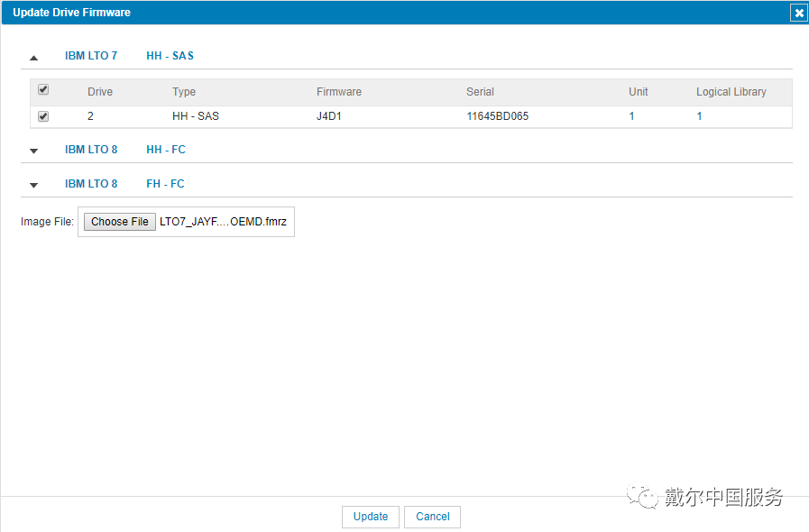The height and width of the screenshot is (532, 809).
Task: Click the HH - SAS type cell in drive row
Action: pos(196,116)
